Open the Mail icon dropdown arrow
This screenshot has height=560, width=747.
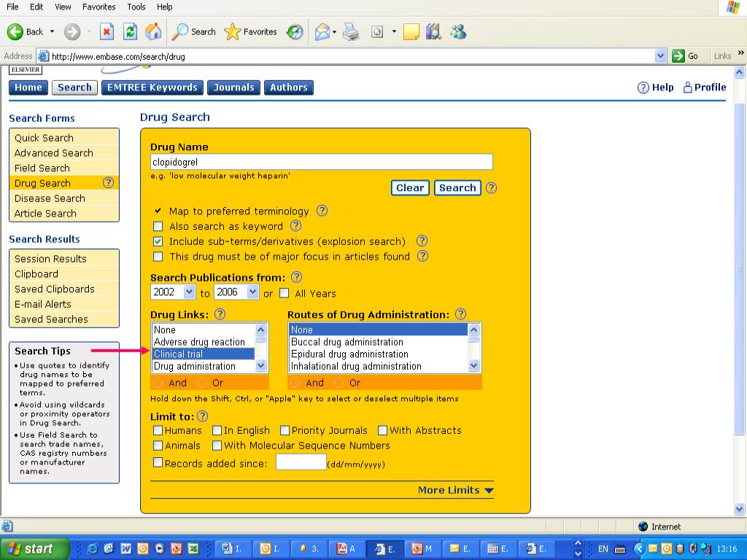coord(334,32)
